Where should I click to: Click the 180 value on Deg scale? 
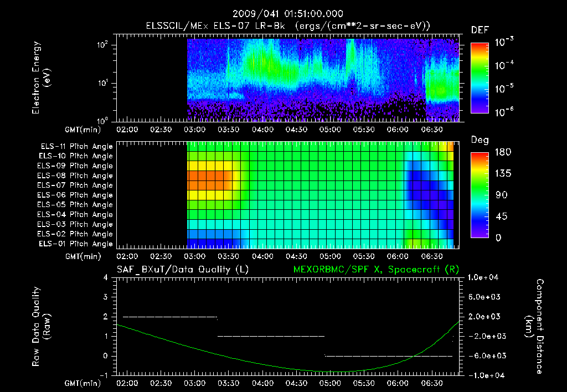click(x=503, y=152)
